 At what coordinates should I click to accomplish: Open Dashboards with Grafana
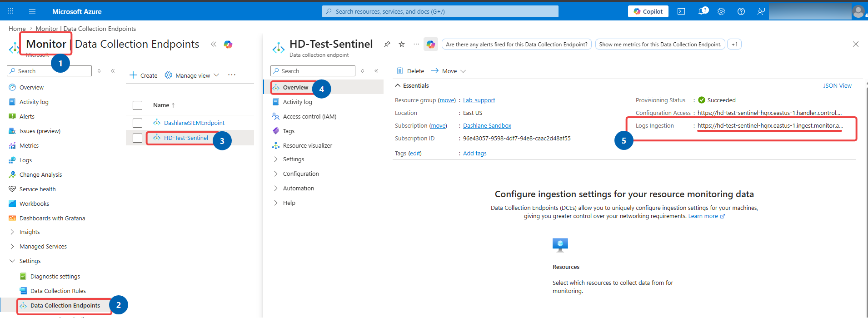point(52,218)
